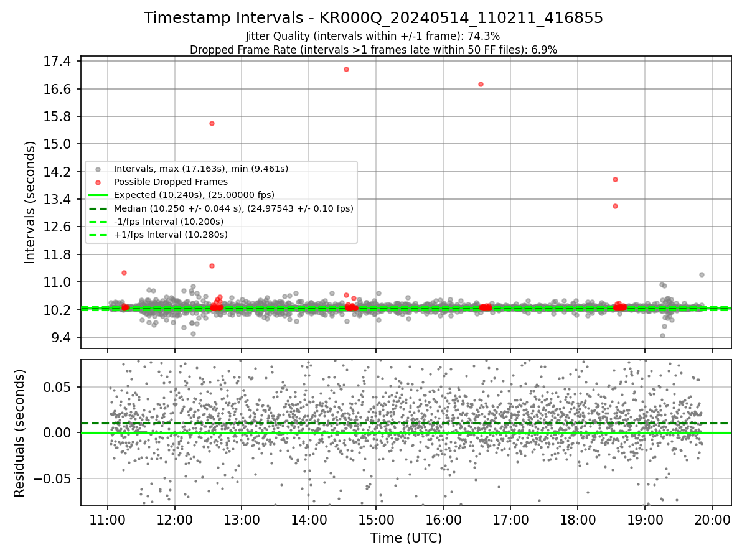747x560 pixels.
Task: Click the 15.8 y-axis tick label
Action: (59, 117)
